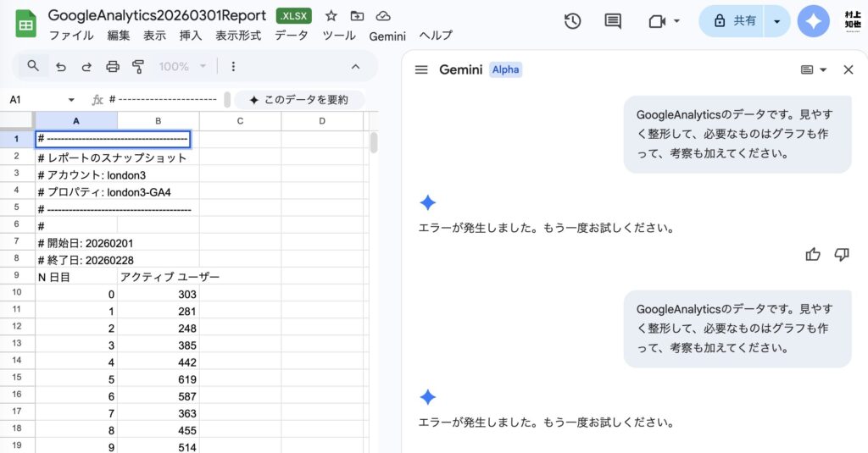Screen dimensions: 868x453
Task: Toggle the search menus magnifier tool
Action: point(33,66)
